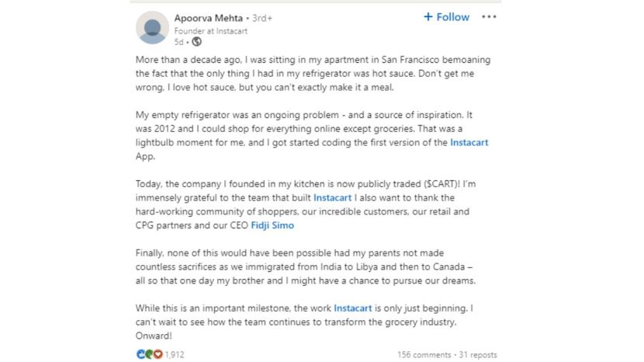View the 1,912 reactions count
The width and height of the screenshot is (644, 362).
click(x=175, y=354)
